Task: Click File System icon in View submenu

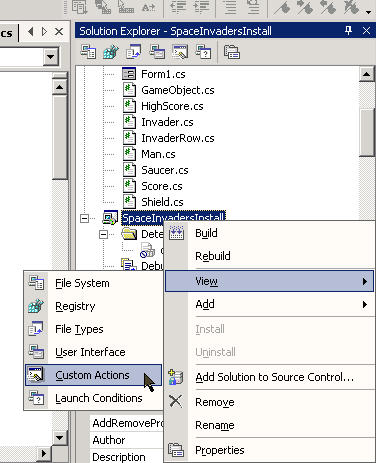Action: 36,283
